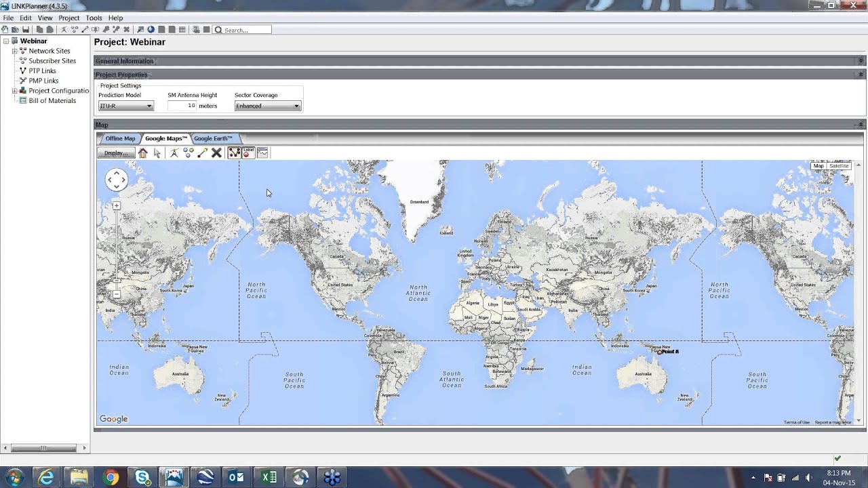Switch to the Google Earth tab

tap(213, 138)
